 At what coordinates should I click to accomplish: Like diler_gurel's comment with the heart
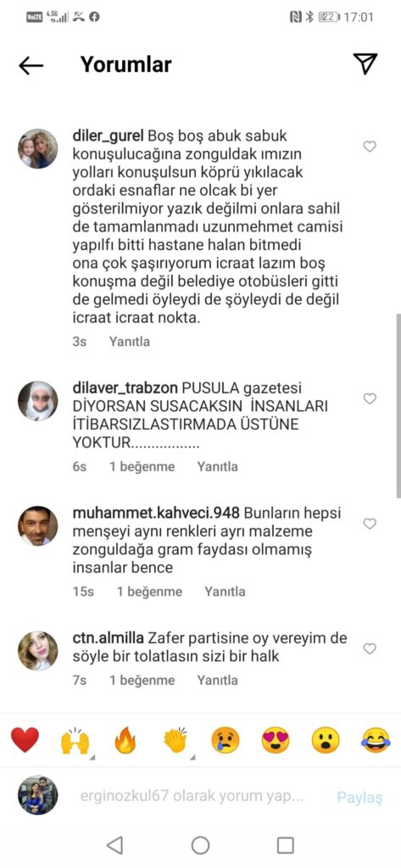[x=370, y=147]
